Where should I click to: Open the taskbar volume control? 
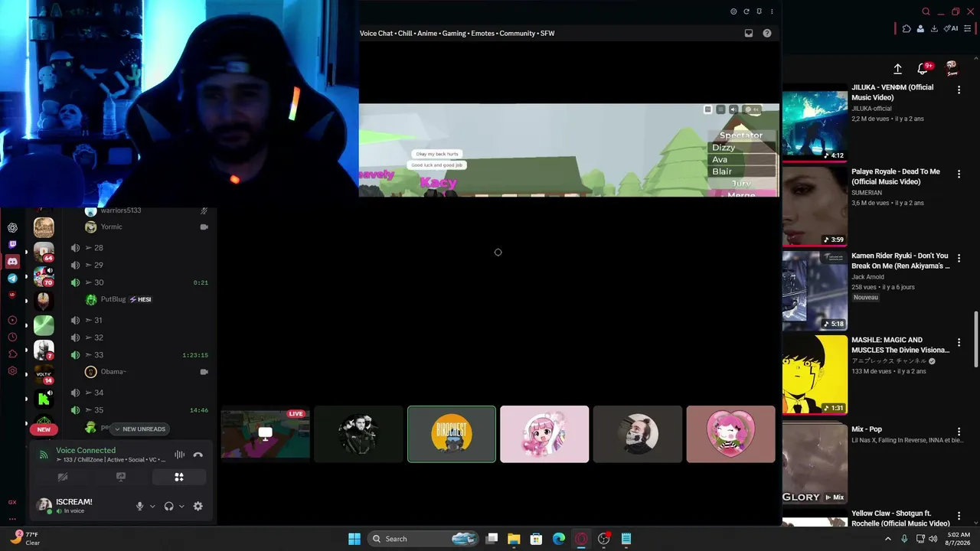coord(933,539)
